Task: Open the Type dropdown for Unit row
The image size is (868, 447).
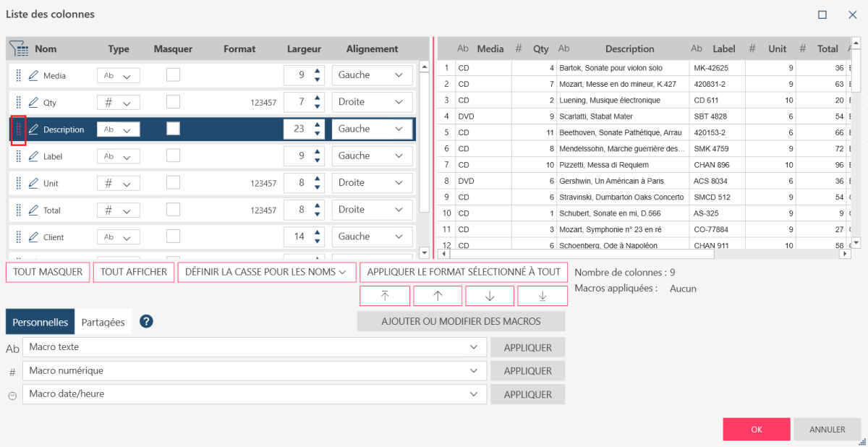Action: (x=119, y=184)
